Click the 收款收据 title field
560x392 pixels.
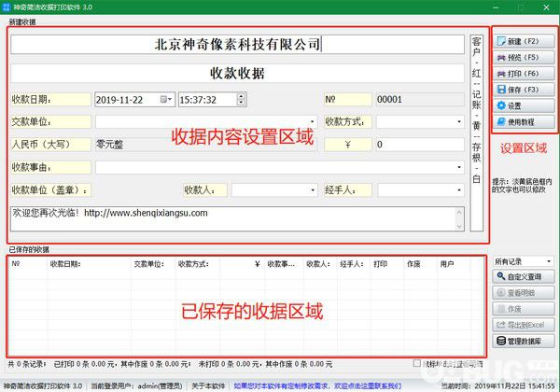tap(237, 74)
